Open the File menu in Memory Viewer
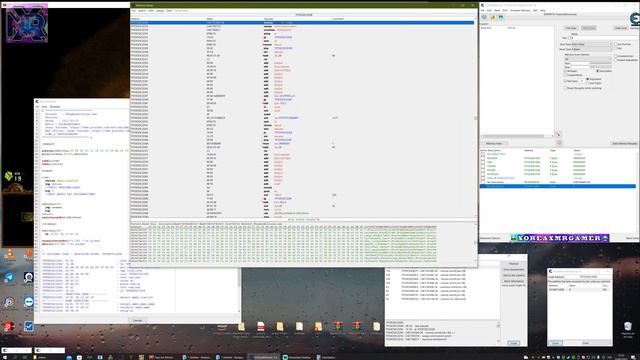The width and height of the screenshot is (640, 360). click(x=133, y=11)
